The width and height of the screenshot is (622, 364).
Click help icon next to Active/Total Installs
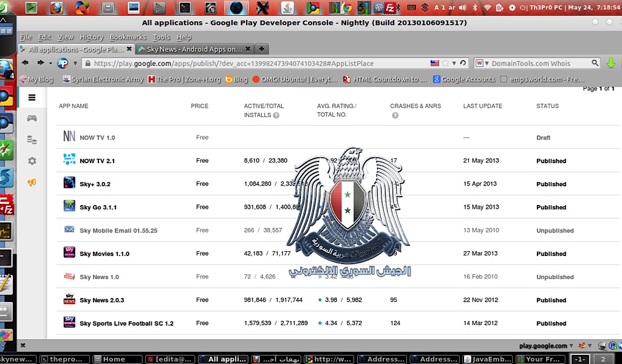coord(276,115)
